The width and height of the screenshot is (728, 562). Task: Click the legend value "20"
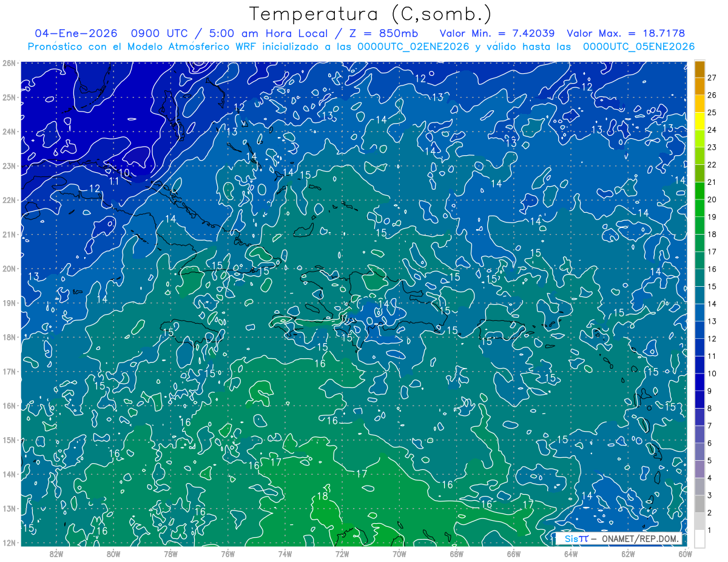click(712, 199)
